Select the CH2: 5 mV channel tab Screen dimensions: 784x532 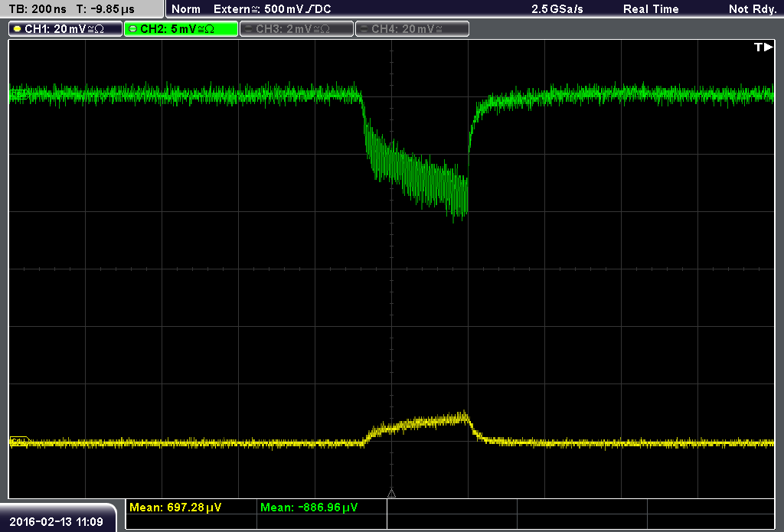click(x=181, y=29)
